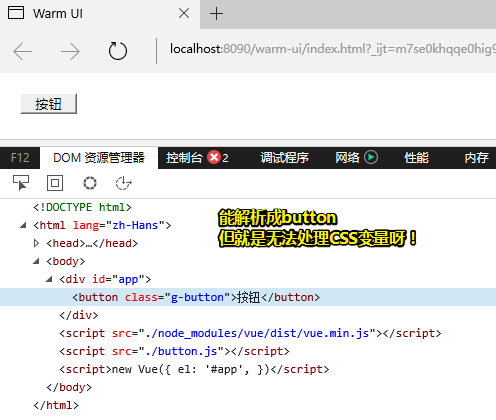This screenshot has height=420, width=496.
Task: Collapse the div id=app node
Action: (x=49, y=279)
